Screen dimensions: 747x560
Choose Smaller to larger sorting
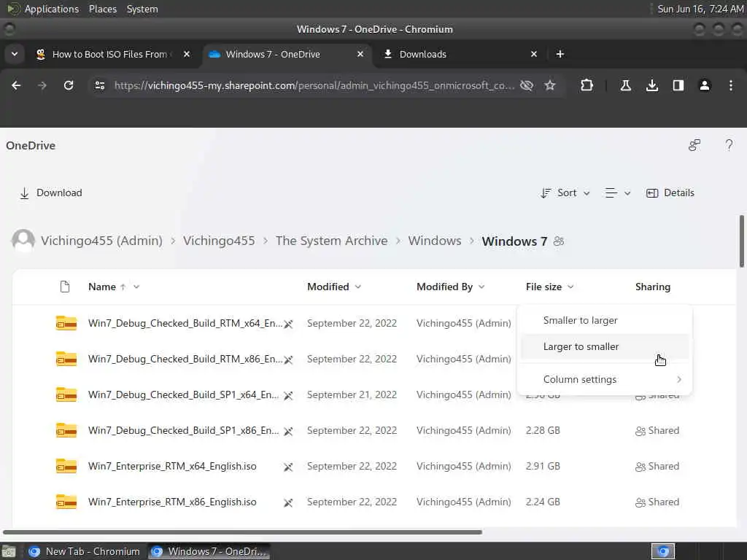pos(605,321)
